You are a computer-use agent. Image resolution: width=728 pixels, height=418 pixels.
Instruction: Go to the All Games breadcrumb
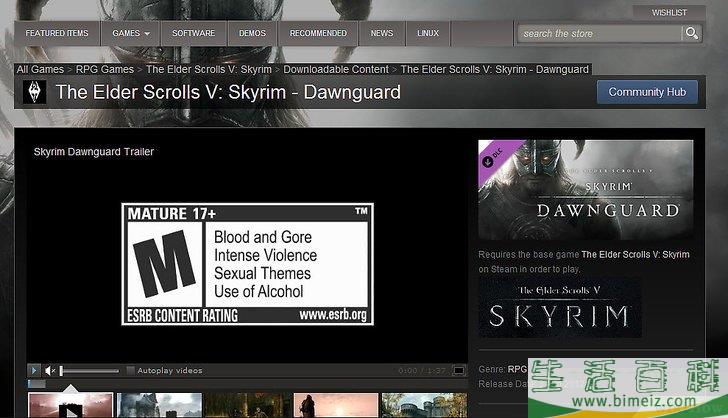pyautogui.click(x=40, y=69)
